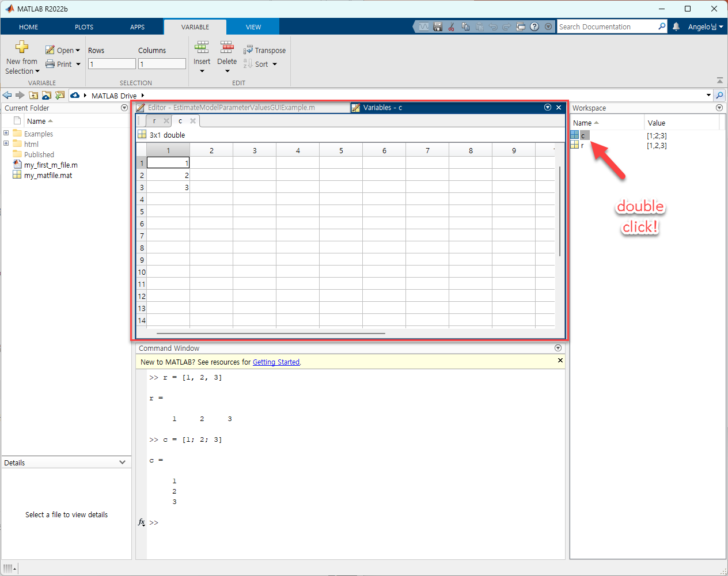
Task: Open the Workspace panel actions menu
Action: coord(719,108)
